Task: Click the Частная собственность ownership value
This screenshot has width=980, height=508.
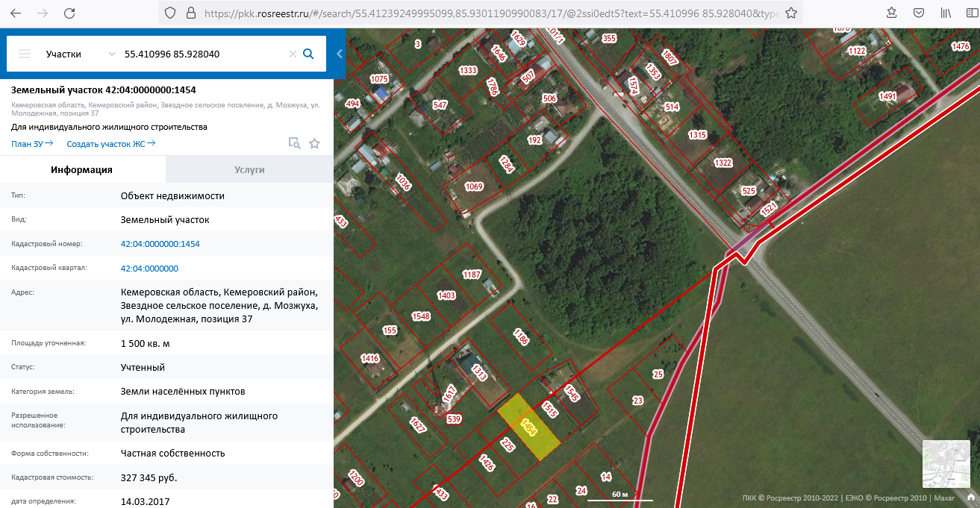Action: click(172, 453)
